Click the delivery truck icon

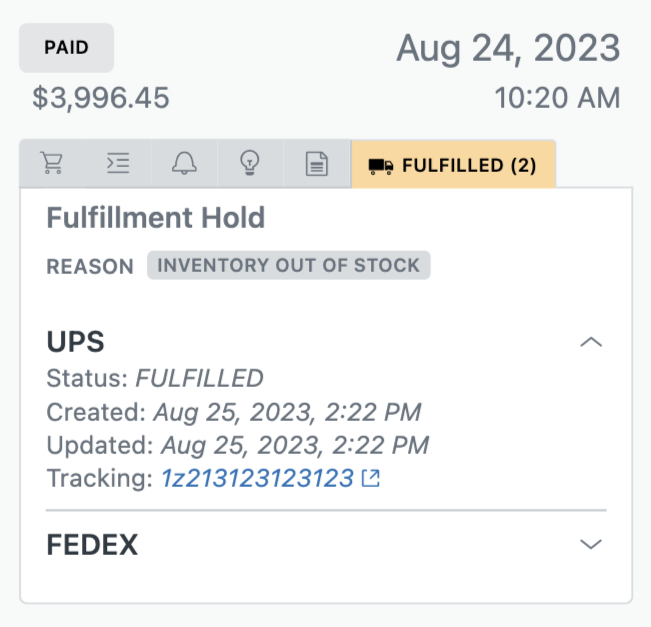[381, 167]
